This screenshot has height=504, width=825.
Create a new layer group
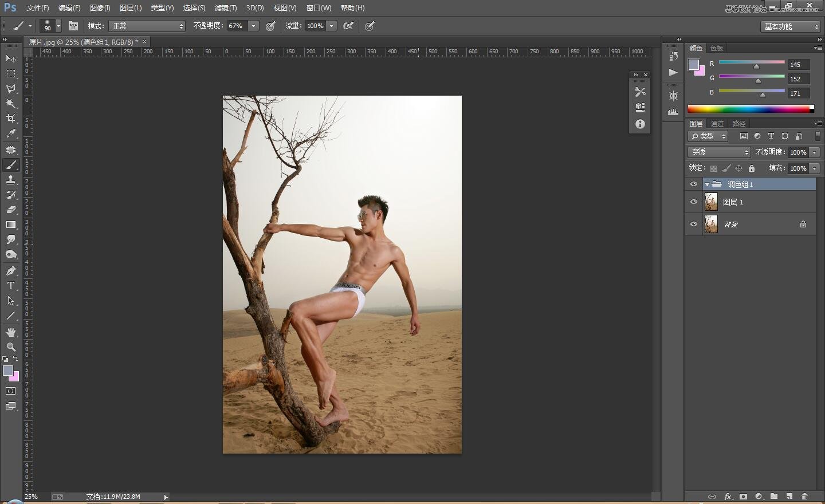(x=774, y=497)
